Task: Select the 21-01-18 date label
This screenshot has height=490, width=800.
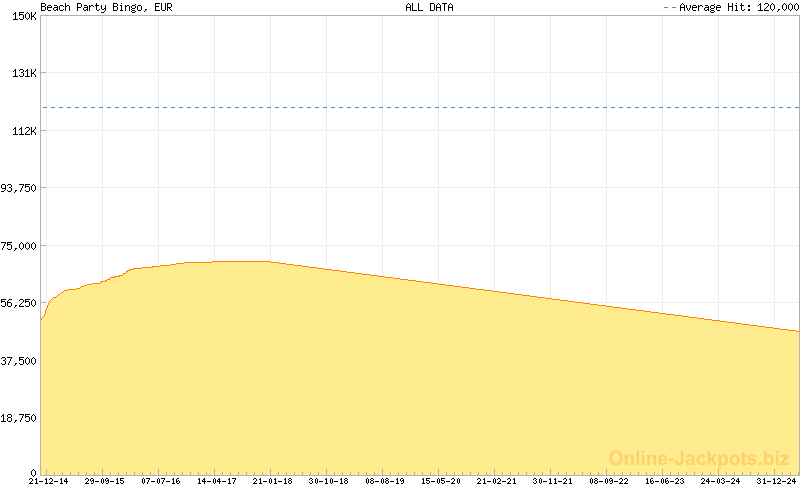Action: [272, 481]
